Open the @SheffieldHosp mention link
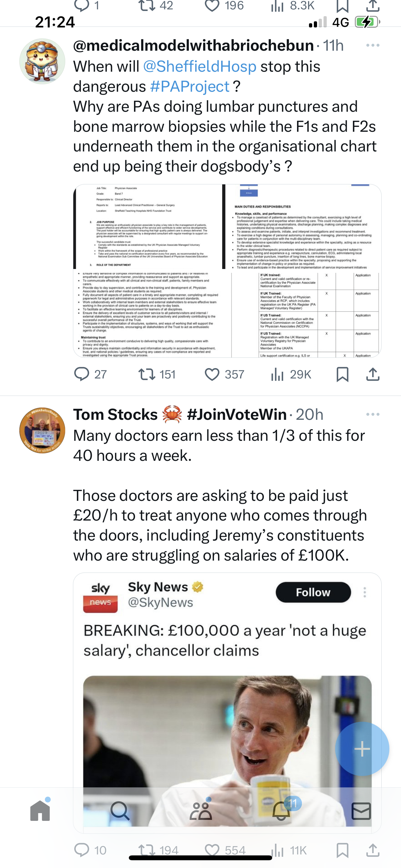 coord(200,67)
